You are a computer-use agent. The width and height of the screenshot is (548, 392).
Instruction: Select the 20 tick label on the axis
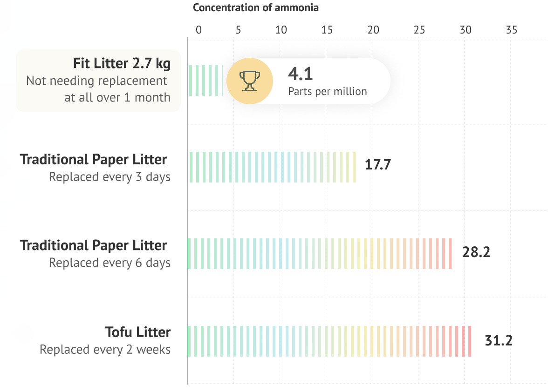coord(373,30)
